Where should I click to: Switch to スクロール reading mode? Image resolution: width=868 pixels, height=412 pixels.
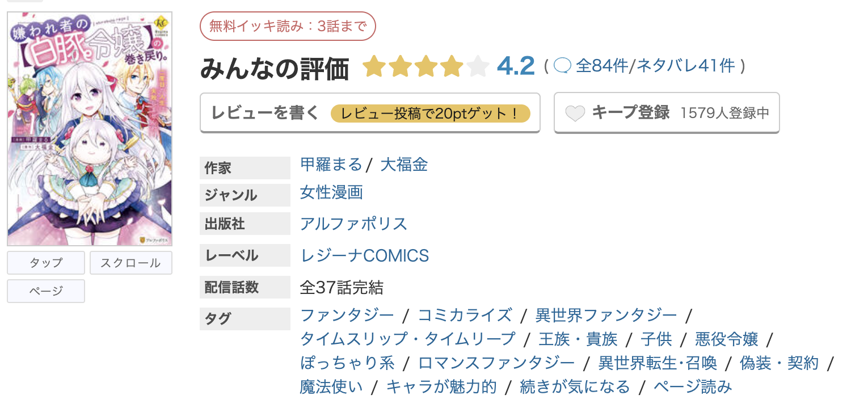pos(130,262)
